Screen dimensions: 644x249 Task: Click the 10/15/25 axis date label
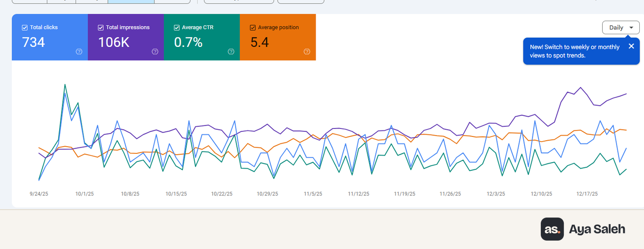[x=176, y=194]
